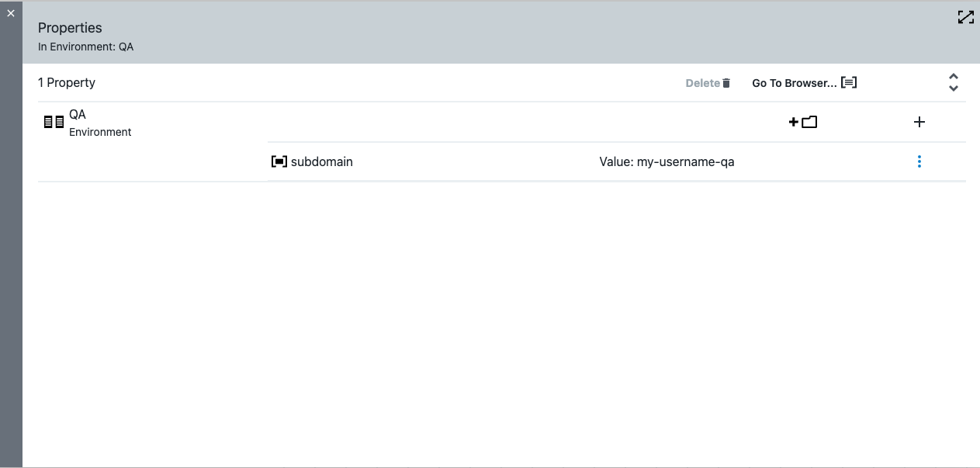The height and width of the screenshot is (468, 980).
Task: Click the subdomain property bracket icon
Action: click(x=279, y=161)
